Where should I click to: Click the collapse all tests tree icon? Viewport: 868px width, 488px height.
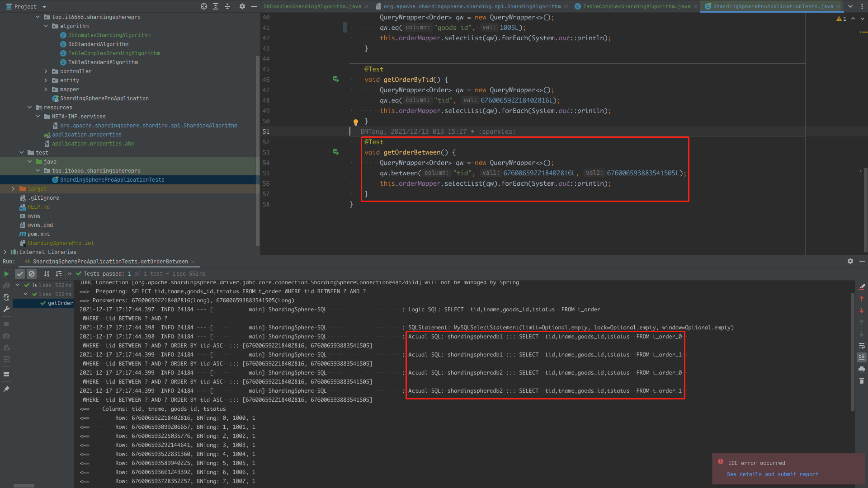(58, 273)
